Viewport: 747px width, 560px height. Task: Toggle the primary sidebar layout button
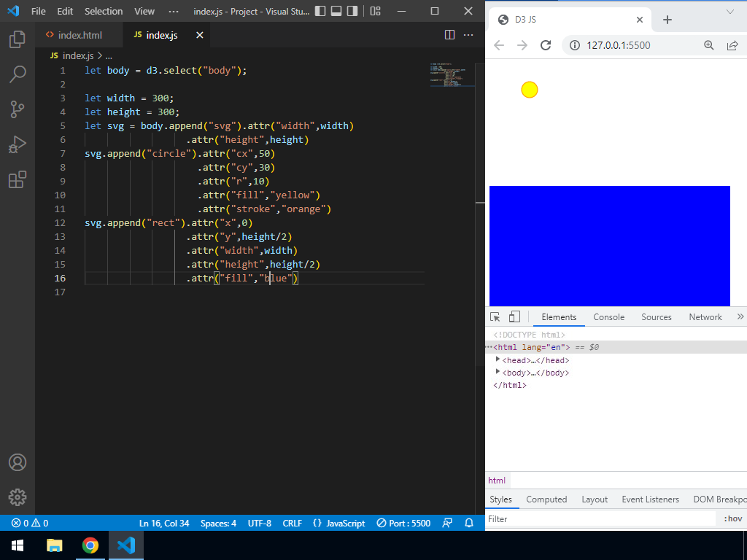coord(320,11)
